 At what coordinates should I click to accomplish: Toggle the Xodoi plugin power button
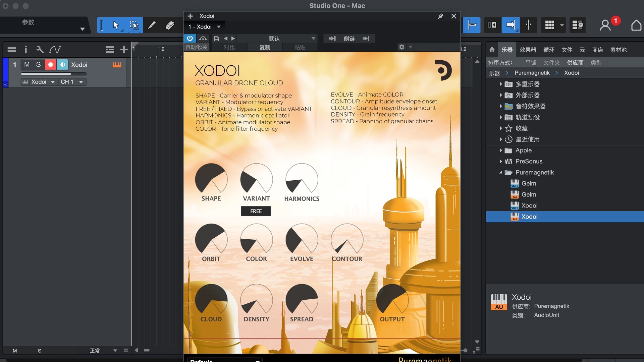click(x=190, y=39)
